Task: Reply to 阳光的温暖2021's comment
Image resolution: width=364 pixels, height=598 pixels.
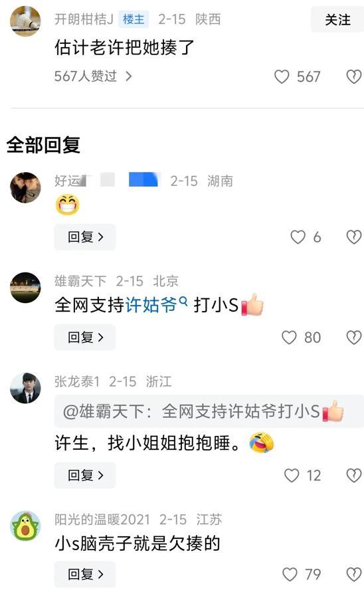Action: [x=85, y=574]
